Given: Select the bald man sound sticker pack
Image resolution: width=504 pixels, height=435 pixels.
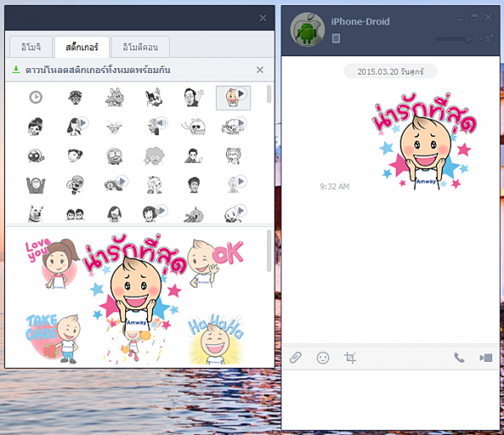Looking at the screenshot, I should tap(156, 126).
